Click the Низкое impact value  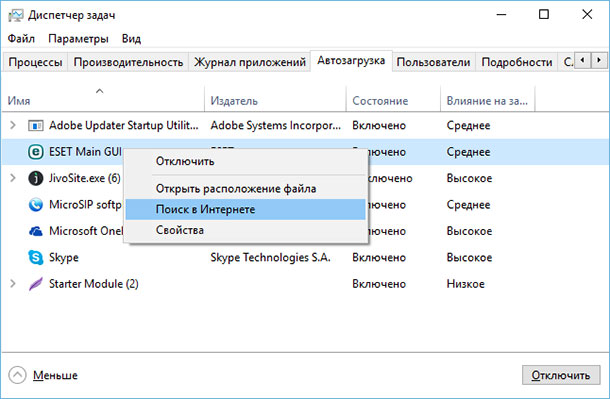click(x=466, y=284)
